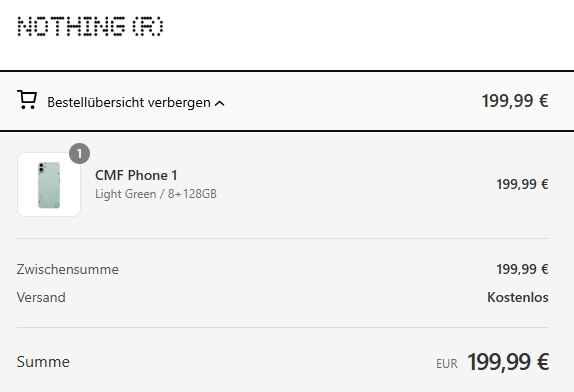This screenshot has width=574, height=392.
Task: Click the Zwischensumme label
Action: tap(68, 269)
